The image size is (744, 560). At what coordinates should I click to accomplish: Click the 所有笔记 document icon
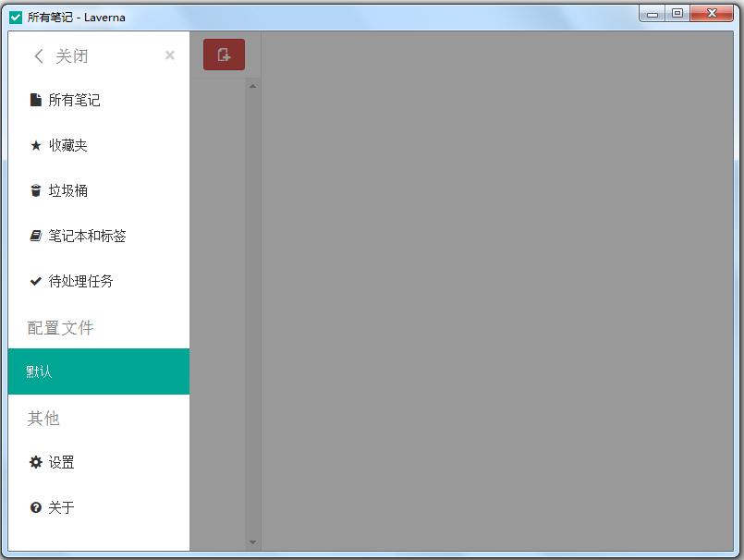pyautogui.click(x=36, y=100)
